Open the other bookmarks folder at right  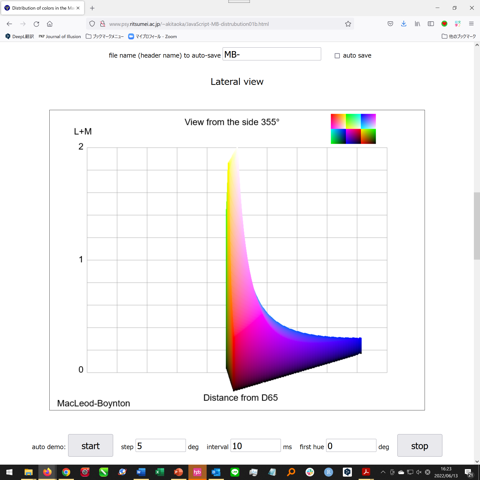pos(459,36)
